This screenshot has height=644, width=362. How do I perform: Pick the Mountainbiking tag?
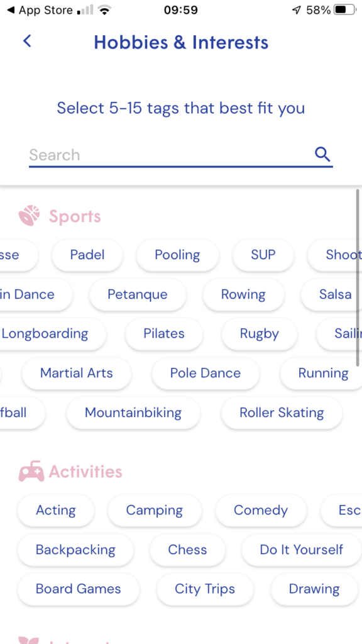tap(133, 413)
